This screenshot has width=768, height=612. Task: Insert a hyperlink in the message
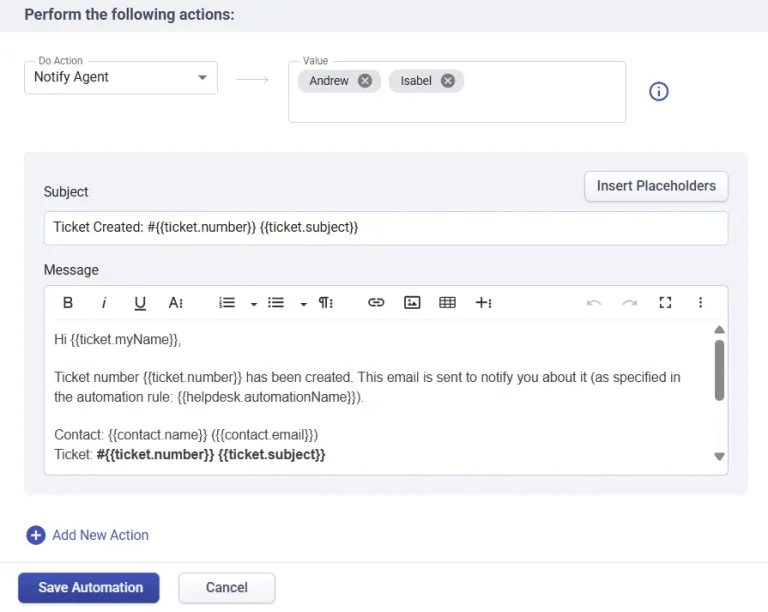click(x=376, y=303)
